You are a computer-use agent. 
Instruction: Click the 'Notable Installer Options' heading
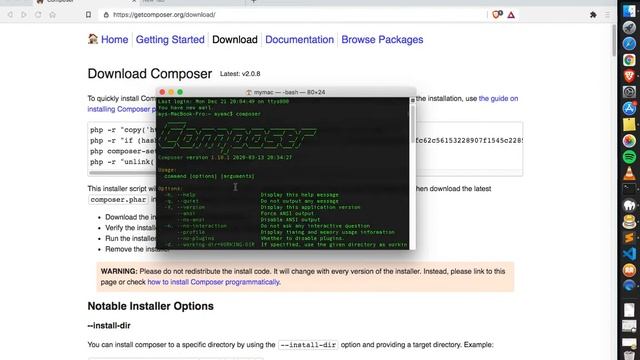coord(151,306)
